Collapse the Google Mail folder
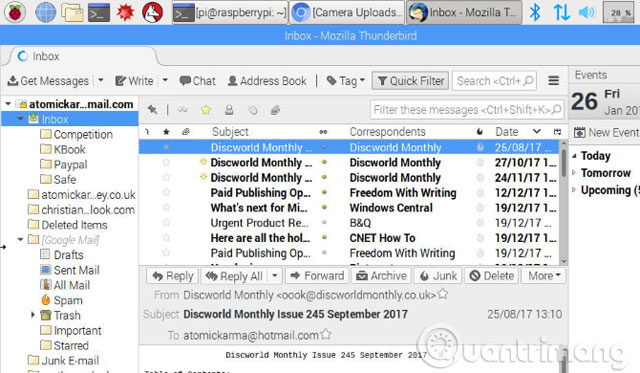Viewport: 640px width, 373px height. pos(20,240)
